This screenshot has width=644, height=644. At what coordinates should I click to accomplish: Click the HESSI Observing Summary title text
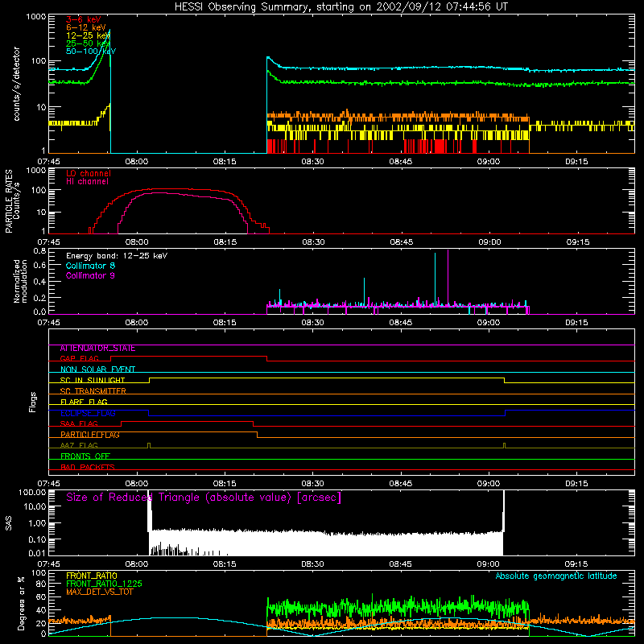pos(341,7)
